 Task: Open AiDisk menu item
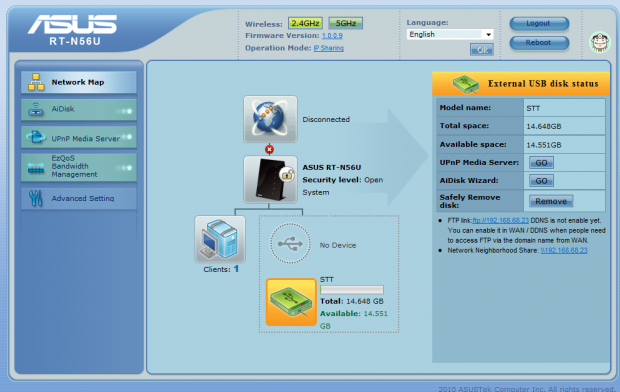[79, 110]
